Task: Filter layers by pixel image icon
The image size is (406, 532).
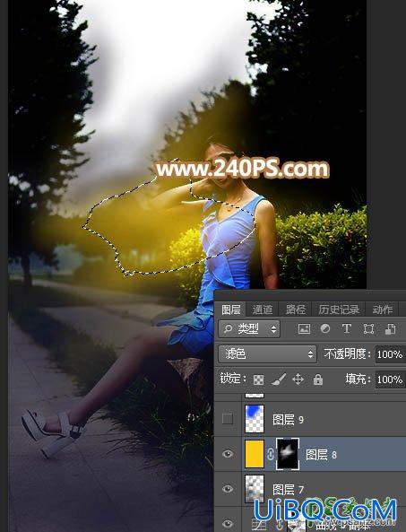Action: [304, 328]
